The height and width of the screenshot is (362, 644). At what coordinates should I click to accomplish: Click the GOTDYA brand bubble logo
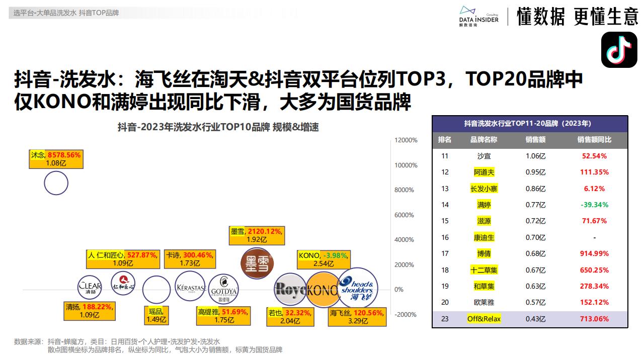(x=224, y=289)
